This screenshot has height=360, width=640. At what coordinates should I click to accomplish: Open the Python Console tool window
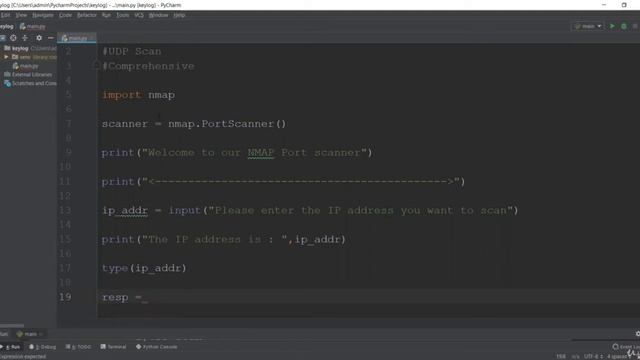click(x=157, y=347)
